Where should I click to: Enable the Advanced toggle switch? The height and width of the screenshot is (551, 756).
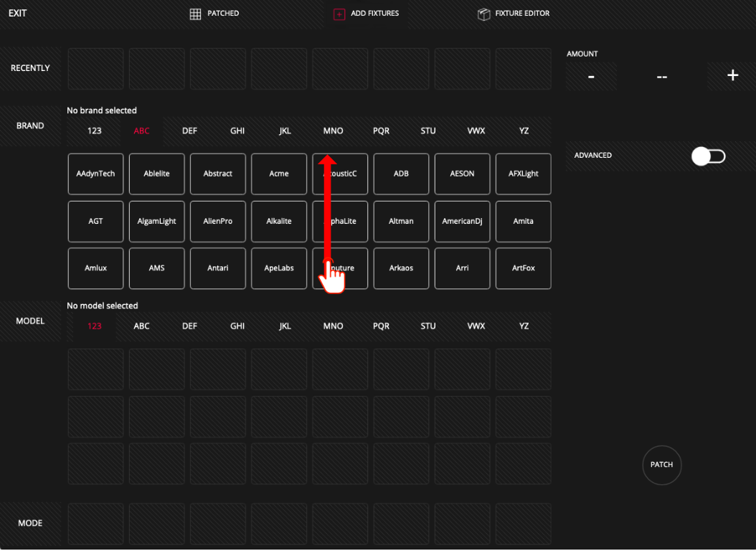click(708, 156)
